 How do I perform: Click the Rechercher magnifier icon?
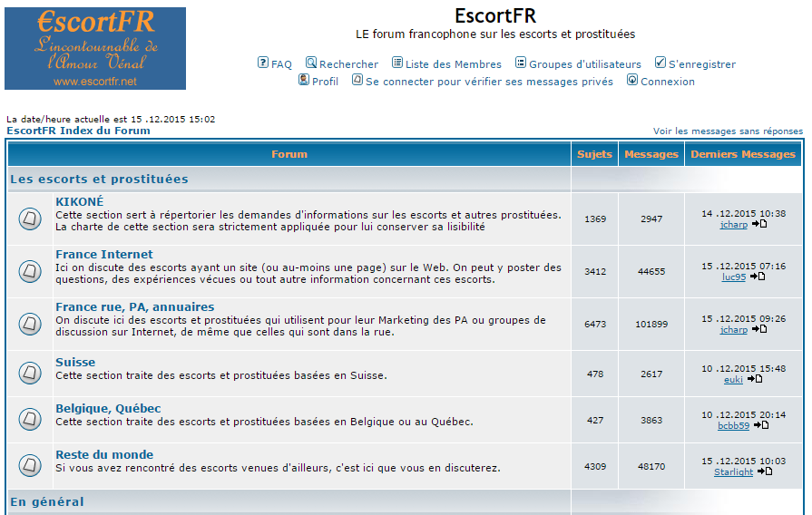[310, 63]
